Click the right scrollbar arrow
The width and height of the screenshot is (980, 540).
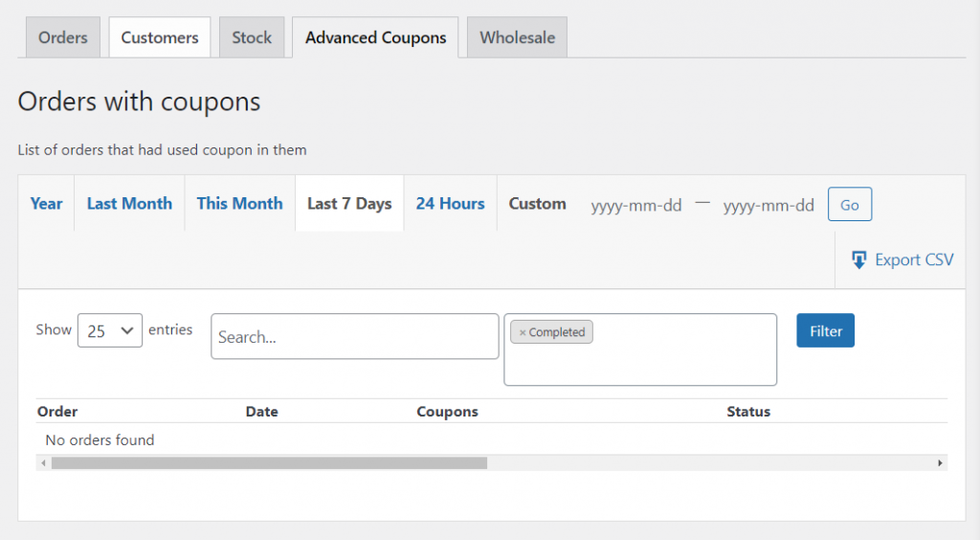[941, 463]
